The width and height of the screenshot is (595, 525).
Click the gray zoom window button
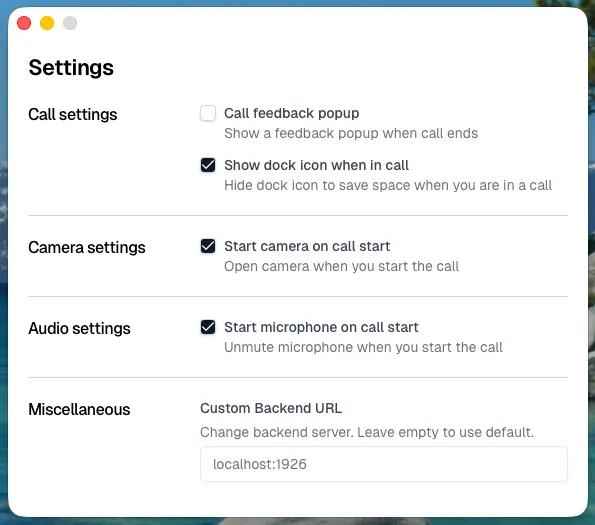coord(70,23)
